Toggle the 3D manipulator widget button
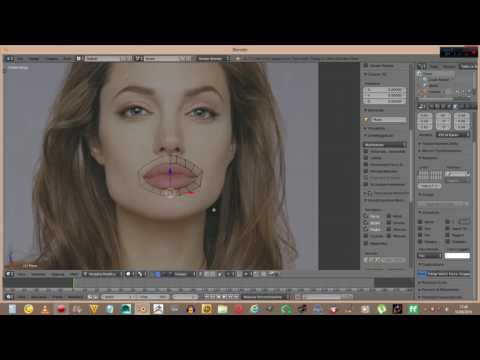Image resolution: width=480 pixels, height=360 pixels. coord(158,274)
